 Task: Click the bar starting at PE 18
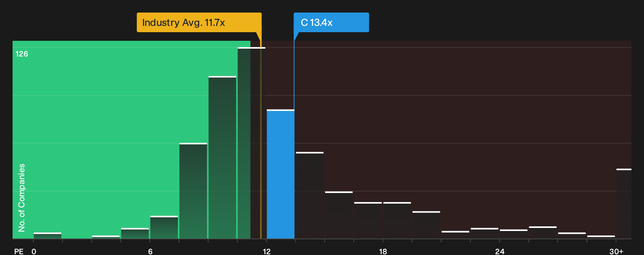point(397,220)
